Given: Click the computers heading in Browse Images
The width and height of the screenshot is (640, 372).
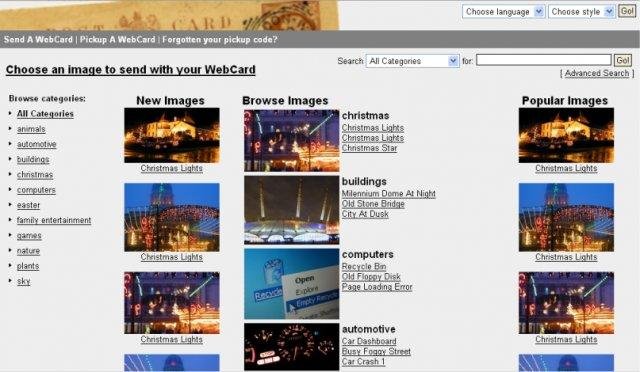Looking at the screenshot, I should tap(368, 254).
